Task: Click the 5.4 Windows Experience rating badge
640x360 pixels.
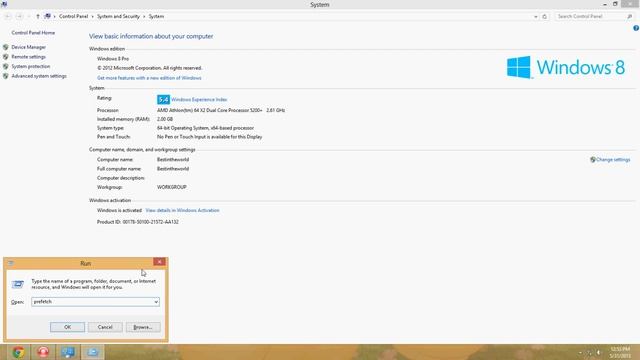Action: [x=163, y=100]
